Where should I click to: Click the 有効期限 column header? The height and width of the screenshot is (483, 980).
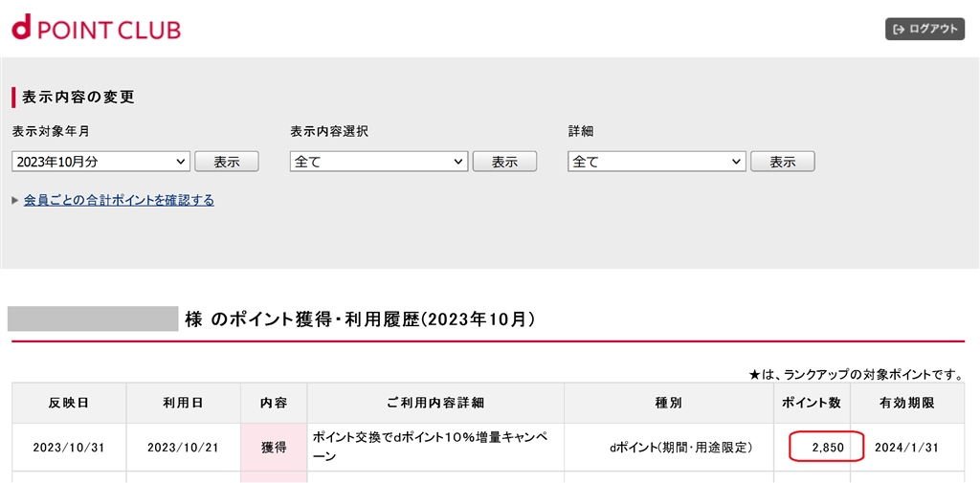[907, 404]
